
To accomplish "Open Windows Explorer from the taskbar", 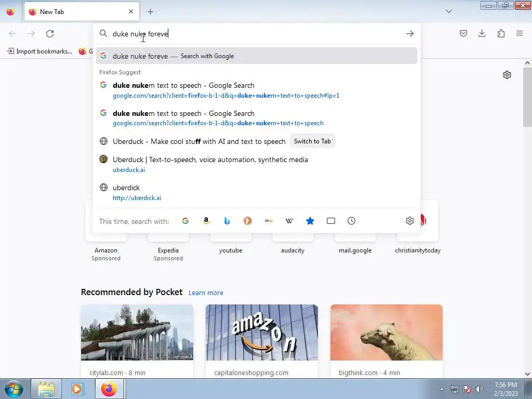I will click(46, 389).
